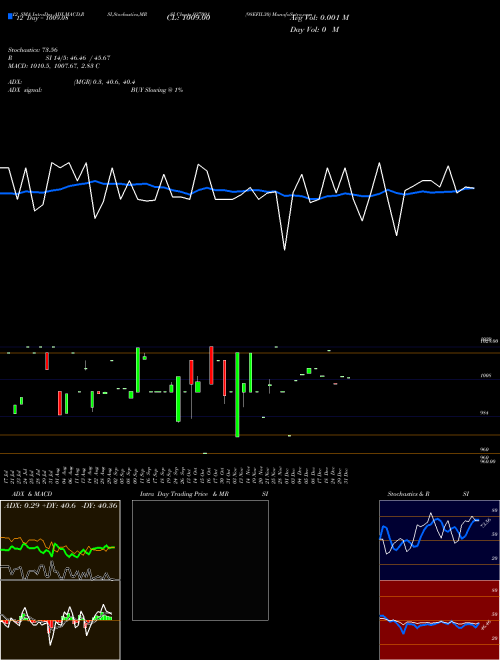Click the 'MACD: 1010.5, 1007.67, 2.83 C' line
This screenshot has height=660, width=500.
pyautogui.click(x=54, y=66)
